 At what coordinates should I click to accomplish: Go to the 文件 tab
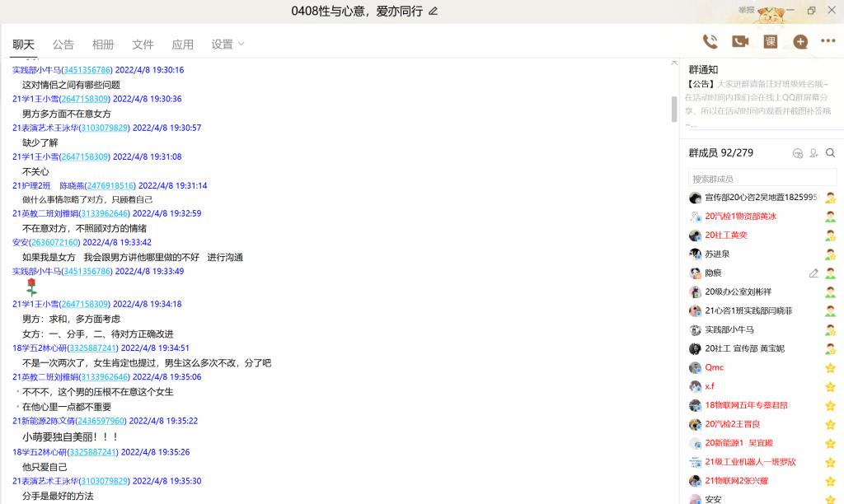[x=143, y=44]
